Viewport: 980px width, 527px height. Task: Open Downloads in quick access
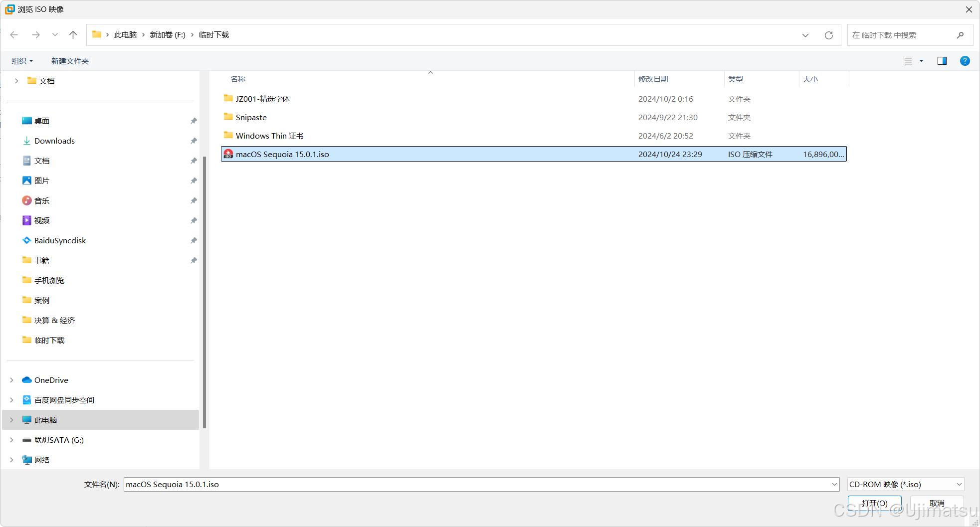54,141
